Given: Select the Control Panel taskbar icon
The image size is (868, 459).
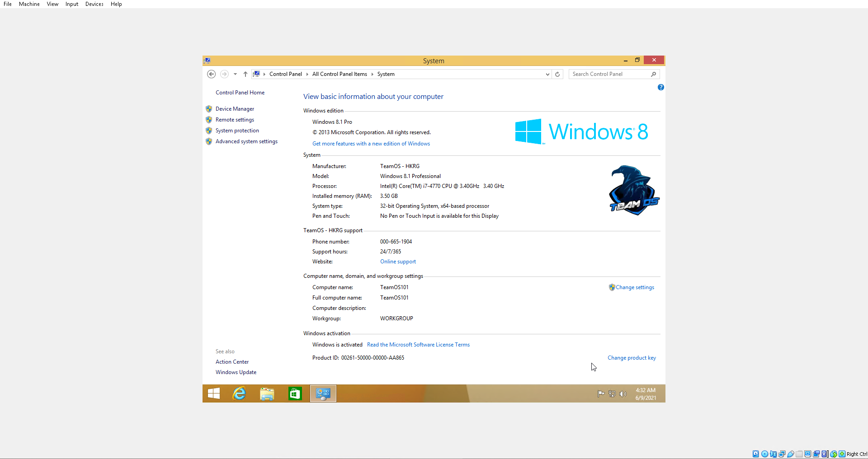Looking at the screenshot, I should 323,393.
